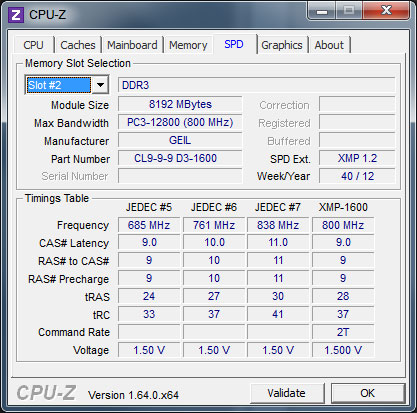Click the 10.0 CAS# Latency value
The image size is (417, 413).
[x=214, y=242]
